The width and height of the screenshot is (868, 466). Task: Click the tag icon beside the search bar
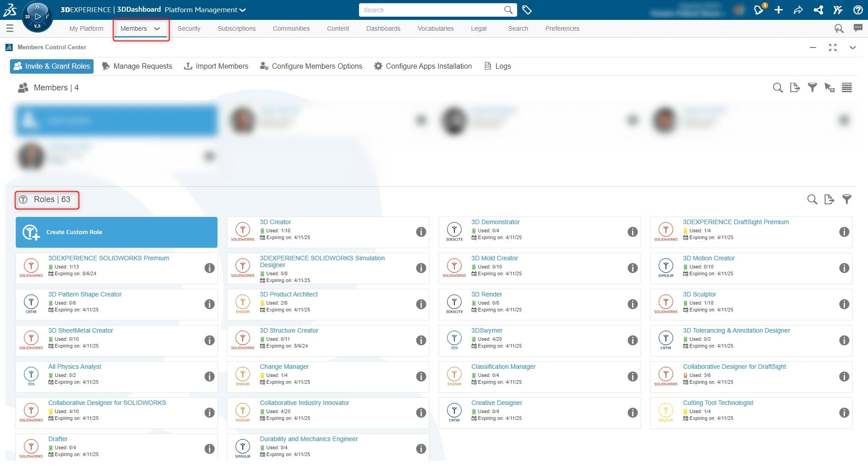pyautogui.click(x=527, y=10)
